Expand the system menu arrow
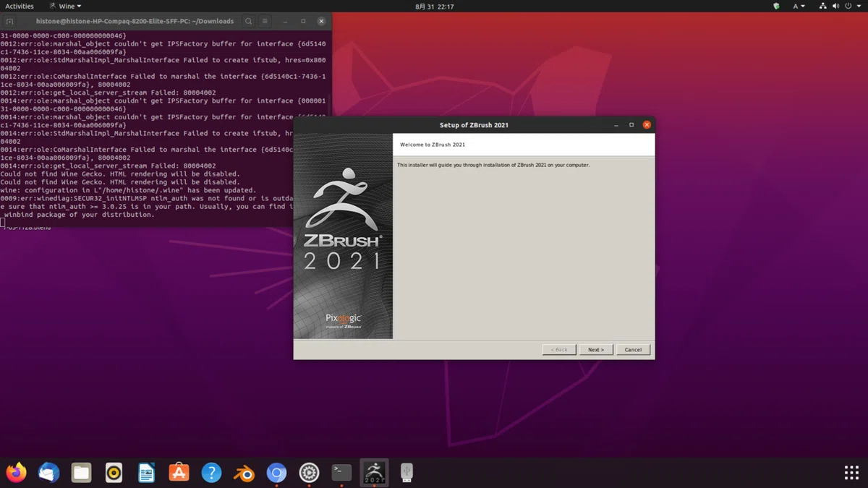Viewport: 868px width, 488px height. point(859,6)
